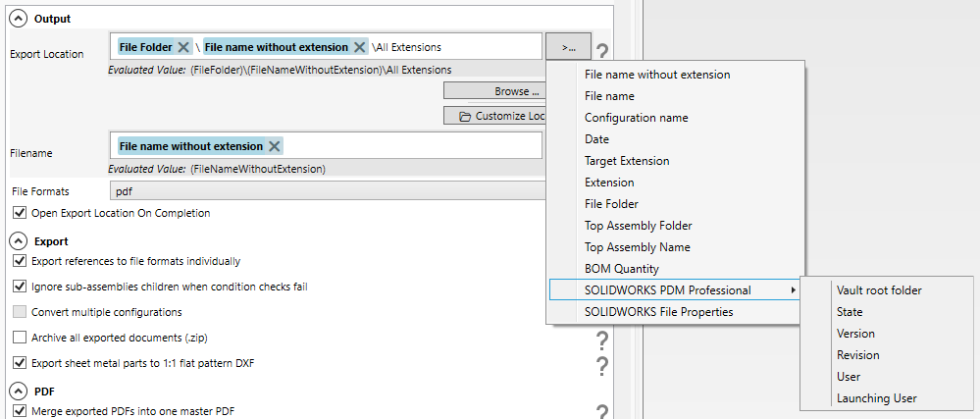Click the Export Location evaluated value text
The height and width of the screenshot is (419, 980).
[321, 70]
